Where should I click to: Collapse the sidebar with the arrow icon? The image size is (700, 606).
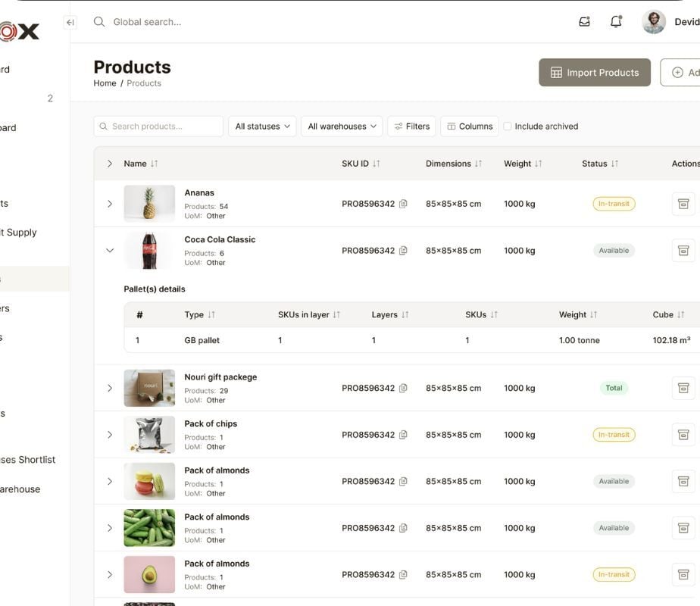tap(70, 23)
